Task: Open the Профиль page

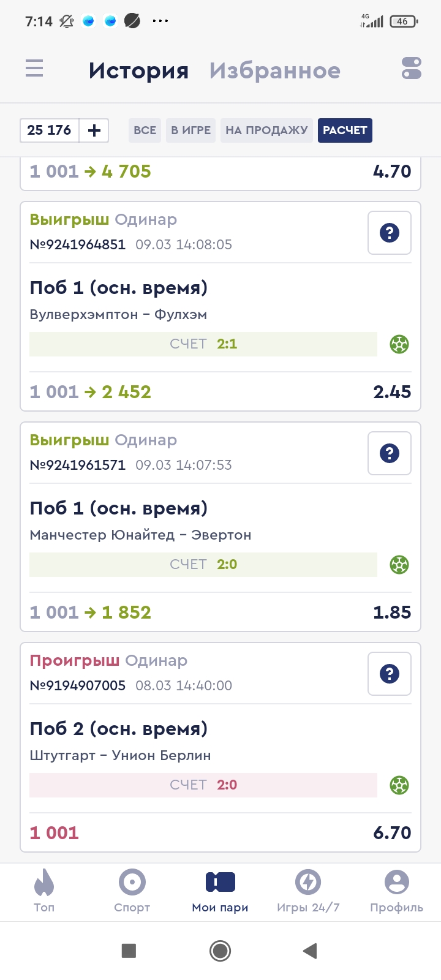Action: (396, 891)
